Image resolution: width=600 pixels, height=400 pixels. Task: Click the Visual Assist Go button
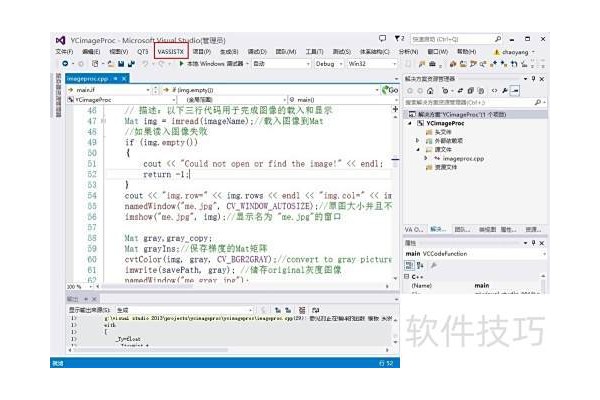tap(390, 90)
